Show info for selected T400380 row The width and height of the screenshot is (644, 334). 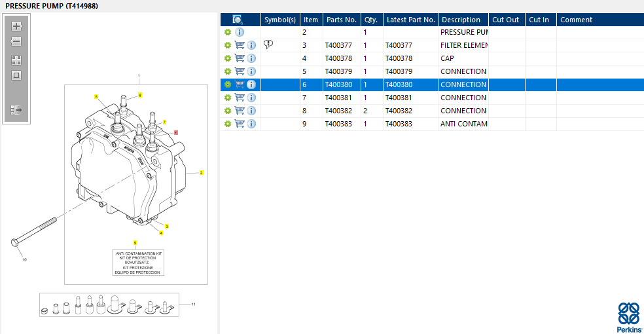tap(251, 84)
